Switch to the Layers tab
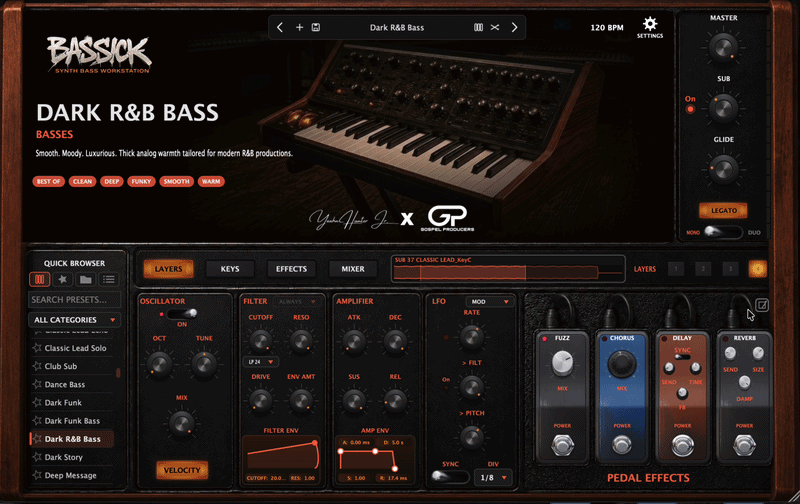 pyautogui.click(x=168, y=269)
